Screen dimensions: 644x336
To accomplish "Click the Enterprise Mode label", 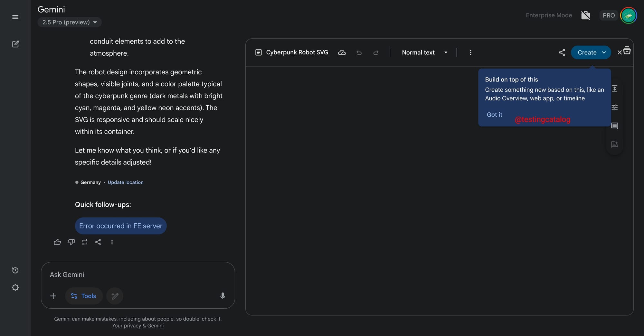I will pyautogui.click(x=549, y=15).
